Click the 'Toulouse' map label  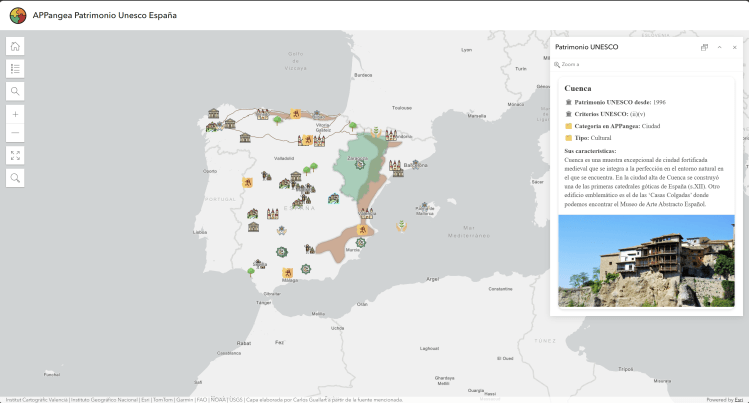[x=402, y=108]
